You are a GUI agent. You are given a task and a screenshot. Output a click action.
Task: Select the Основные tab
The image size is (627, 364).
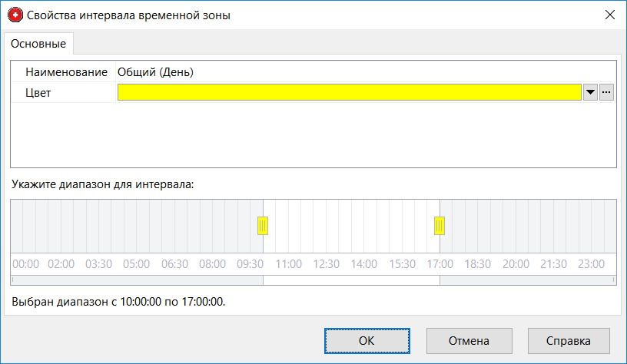point(38,44)
